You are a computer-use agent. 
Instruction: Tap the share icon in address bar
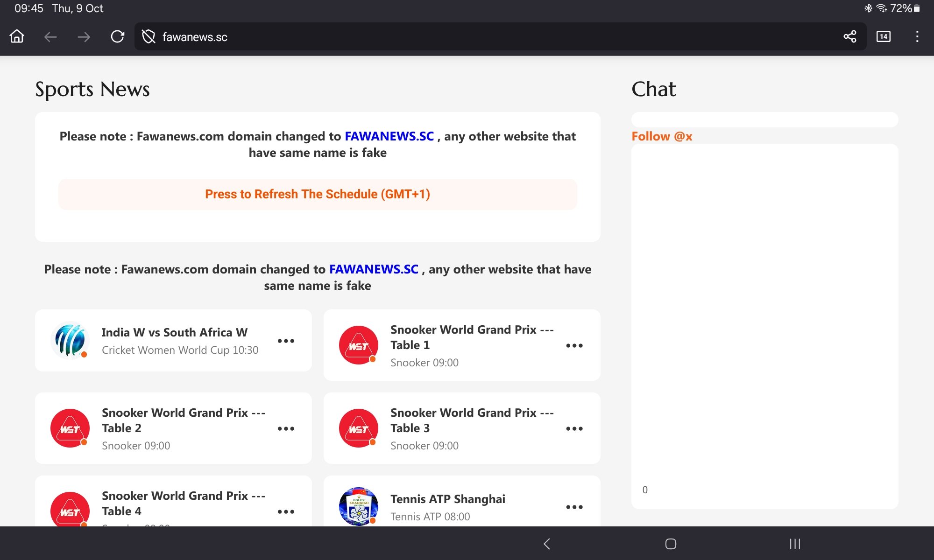point(849,36)
